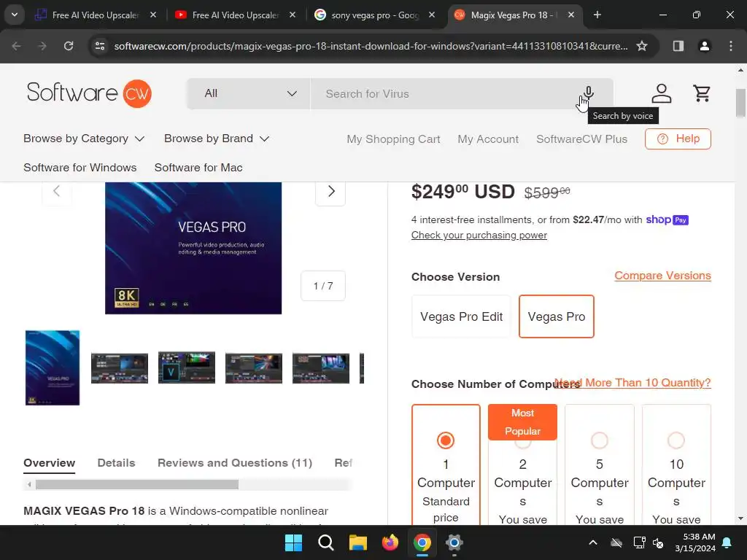747x560 pixels.
Task: Open the Windows Start menu
Action: [x=293, y=542]
